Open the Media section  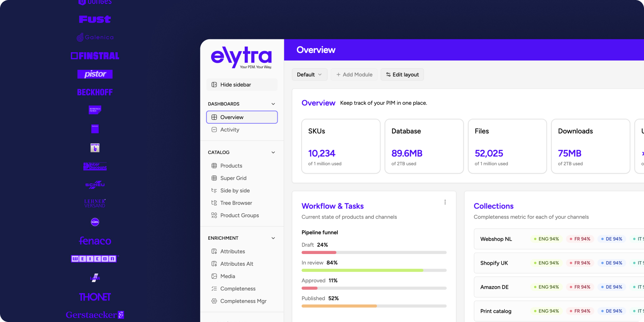point(242,276)
